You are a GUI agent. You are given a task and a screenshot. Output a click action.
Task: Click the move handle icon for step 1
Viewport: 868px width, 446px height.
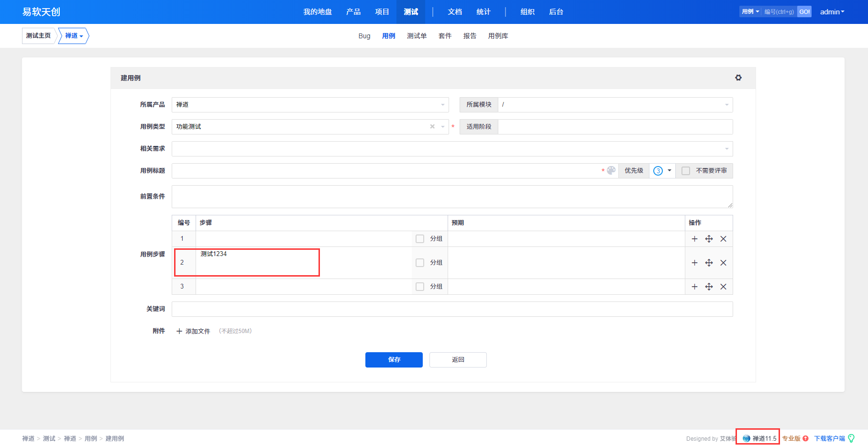coord(709,239)
